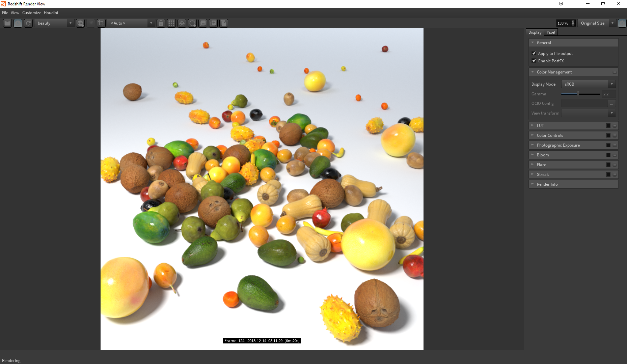627x364 pixels.
Task: Click the OCIO Config browse button
Action: click(x=611, y=103)
